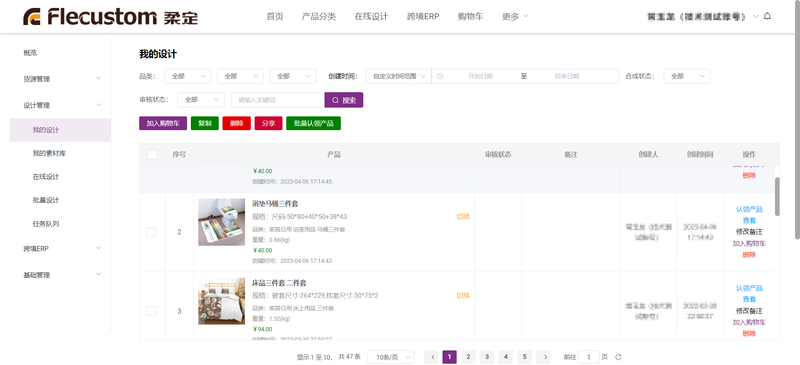800x365 pixels.
Task: Click 查看 for row 2
Action: pos(749,221)
